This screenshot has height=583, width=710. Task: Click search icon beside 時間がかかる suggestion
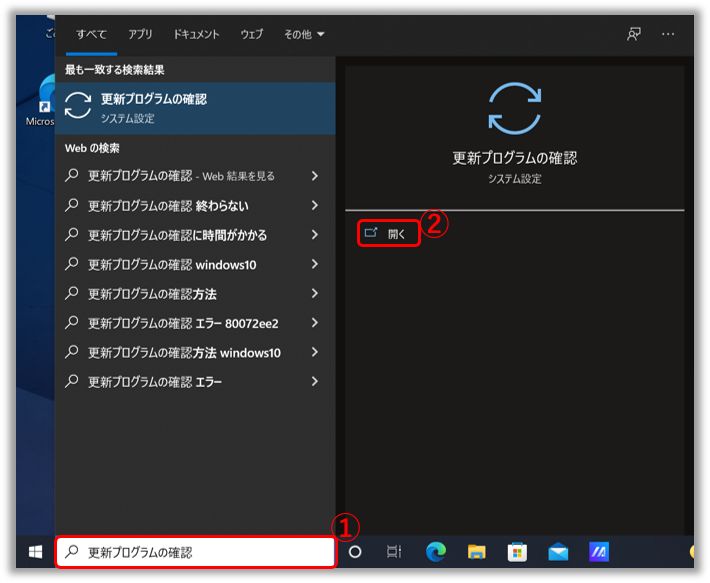[x=72, y=234]
